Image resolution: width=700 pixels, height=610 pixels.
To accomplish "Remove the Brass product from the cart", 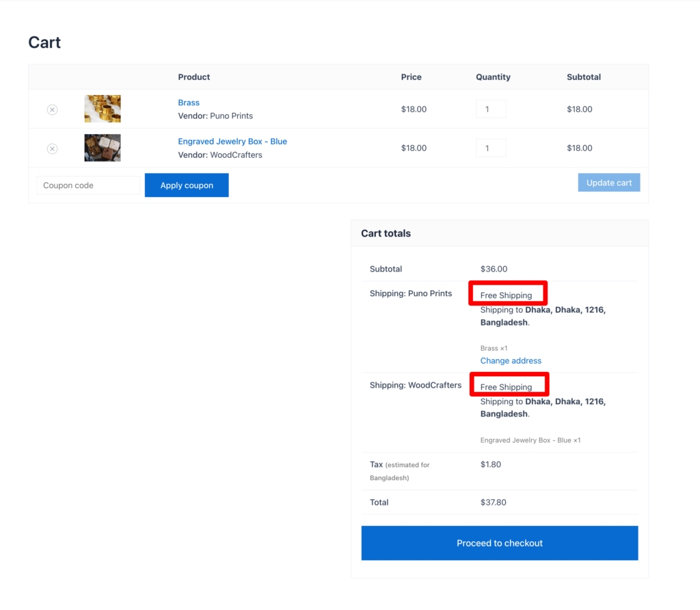I will click(52, 109).
